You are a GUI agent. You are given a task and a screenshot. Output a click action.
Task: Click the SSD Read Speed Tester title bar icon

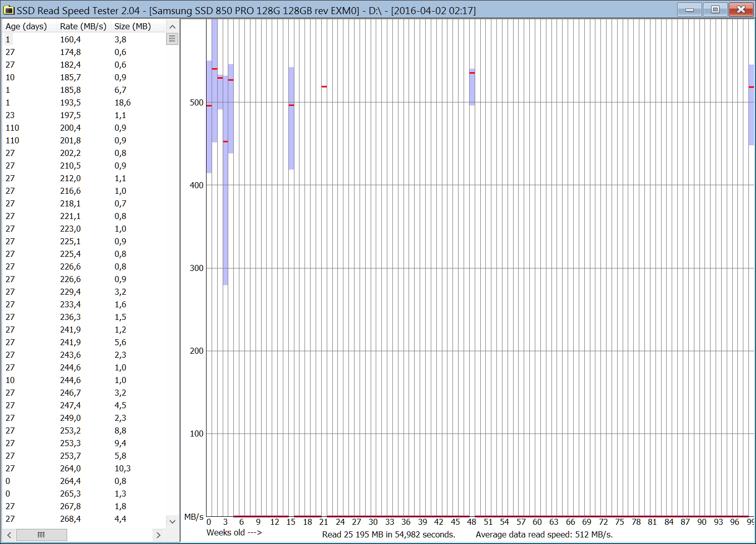pos(9,10)
